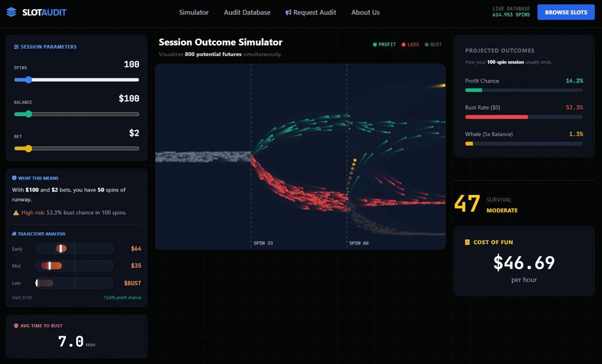602x364 pixels.
Task: Toggle the gray Bust legend item
Action: (433, 45)
